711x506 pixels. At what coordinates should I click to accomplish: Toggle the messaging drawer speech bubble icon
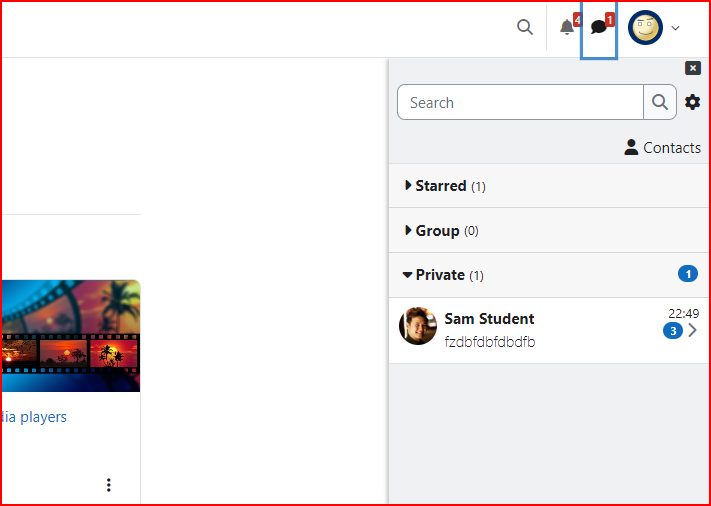[599, 27]
